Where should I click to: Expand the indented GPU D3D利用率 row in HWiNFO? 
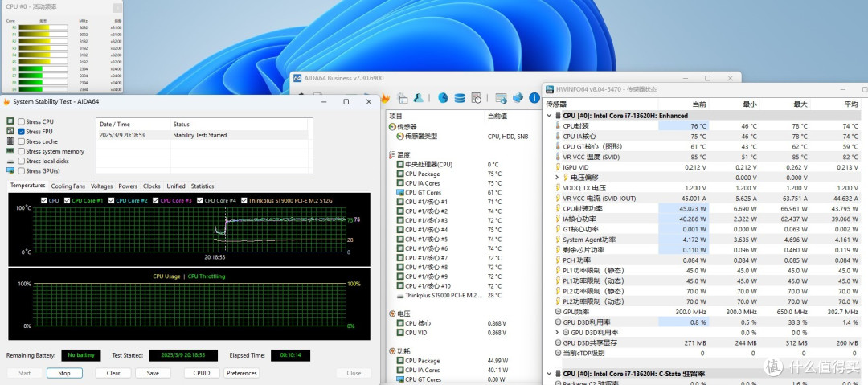click(558, 333)
